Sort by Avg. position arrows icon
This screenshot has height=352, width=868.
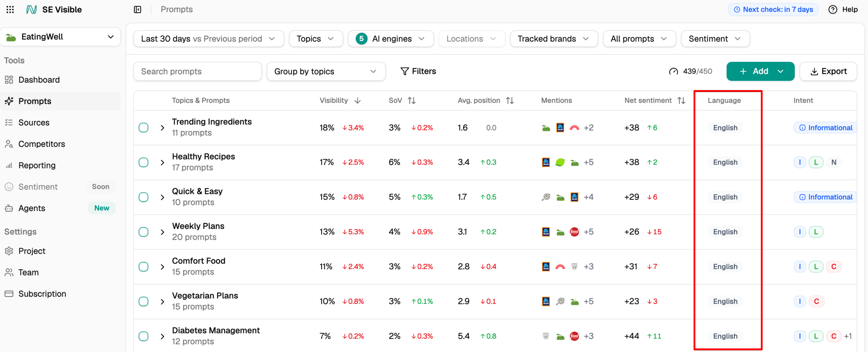click(510, 101)
